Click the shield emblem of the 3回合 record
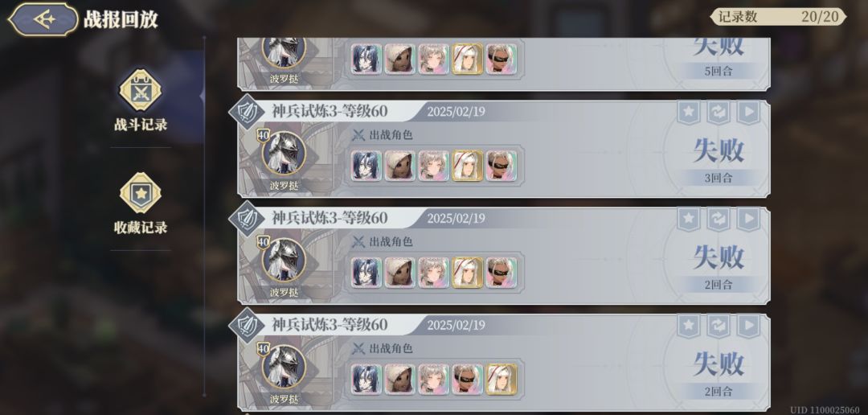The height and width of the screenshot is (415, 868). coord(247,111)
